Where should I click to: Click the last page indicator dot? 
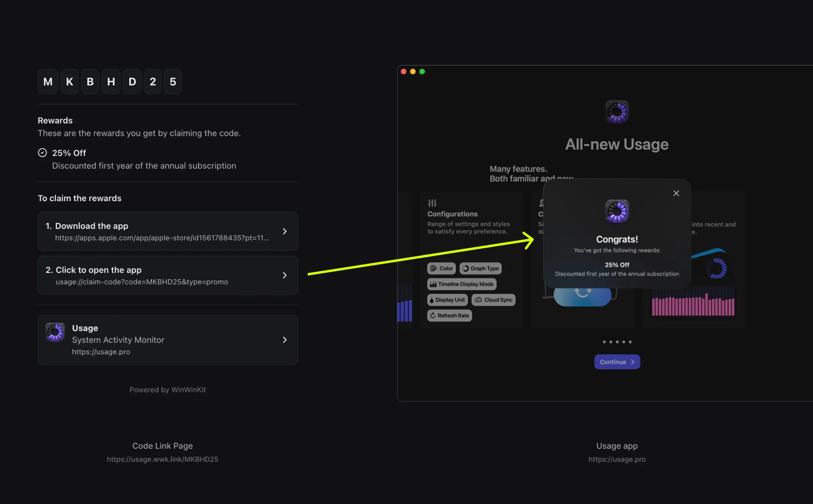click(630, 342)
